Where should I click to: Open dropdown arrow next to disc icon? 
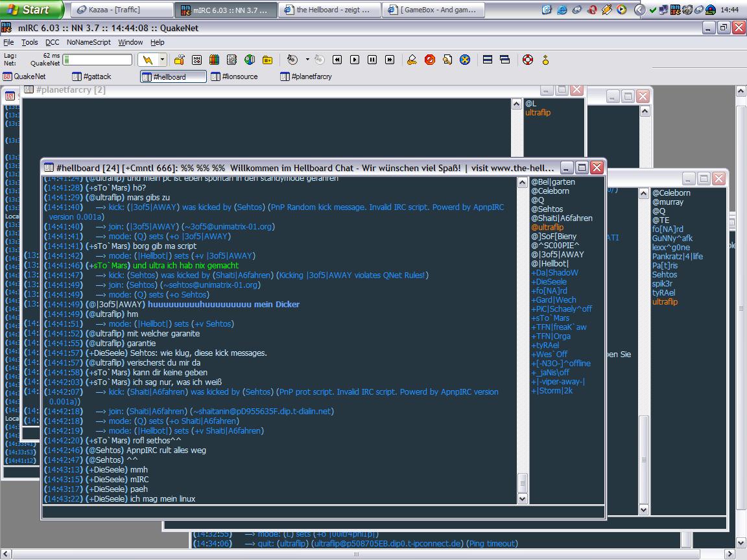tap(307, 60)
